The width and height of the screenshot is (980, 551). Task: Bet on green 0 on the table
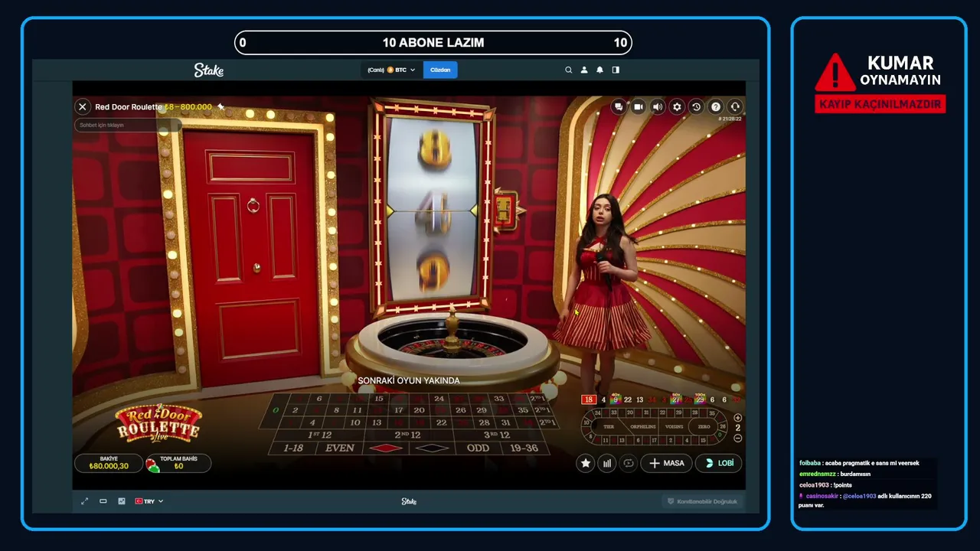point(275,410)
